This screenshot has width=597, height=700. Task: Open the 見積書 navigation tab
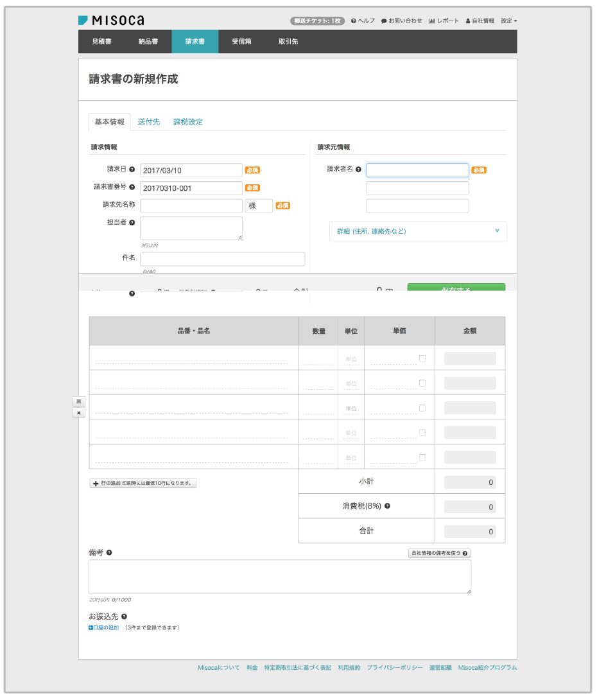pos(101,42)
